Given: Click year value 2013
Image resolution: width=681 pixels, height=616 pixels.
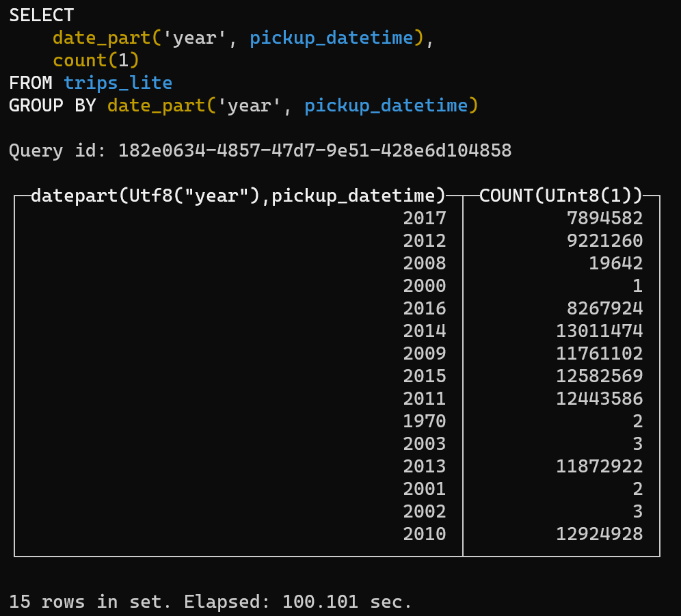Looking at the screenshot, I should pos(425,466).
